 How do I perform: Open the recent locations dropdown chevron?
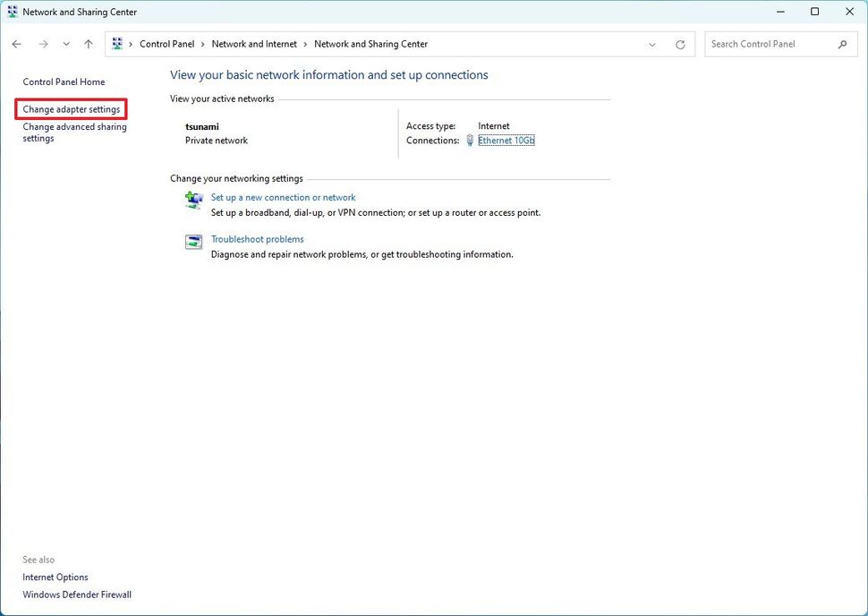(x=65, y=43)
